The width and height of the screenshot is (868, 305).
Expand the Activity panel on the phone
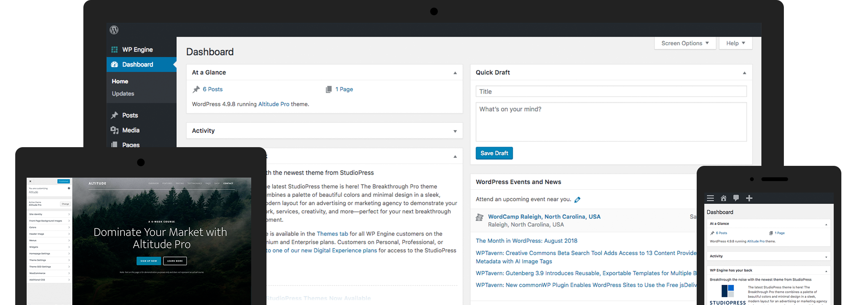point(826,257)
